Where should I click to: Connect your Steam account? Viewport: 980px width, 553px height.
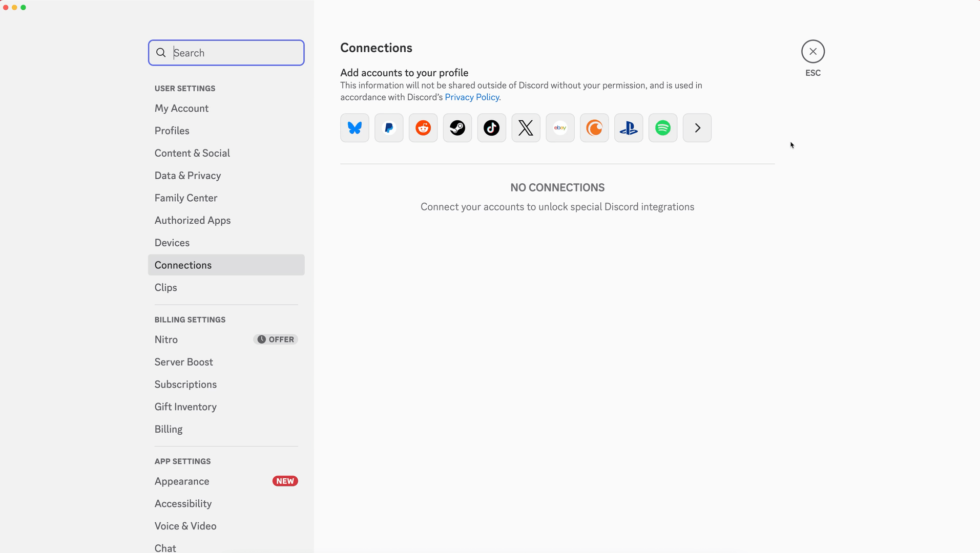[457, 127]
